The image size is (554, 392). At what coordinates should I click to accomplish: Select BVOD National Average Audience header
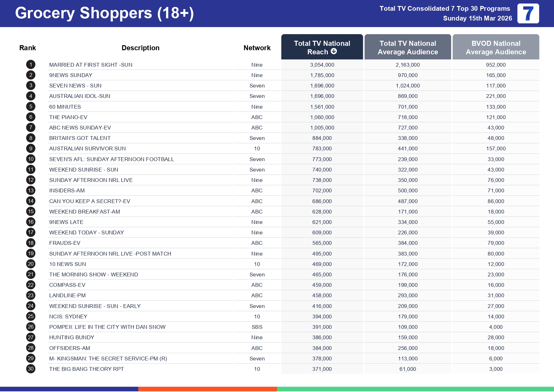496,47
